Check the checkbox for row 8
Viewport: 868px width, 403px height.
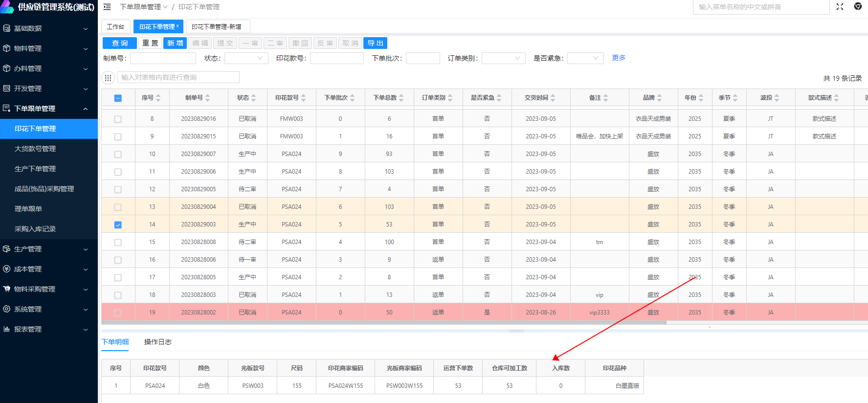pos(118,119)
